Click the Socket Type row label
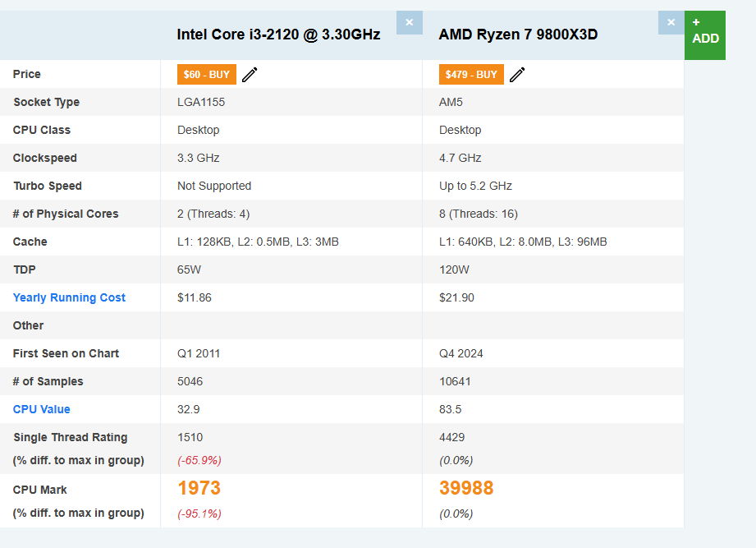The height and width of the screenshot is (548, 756). [46, 102]
